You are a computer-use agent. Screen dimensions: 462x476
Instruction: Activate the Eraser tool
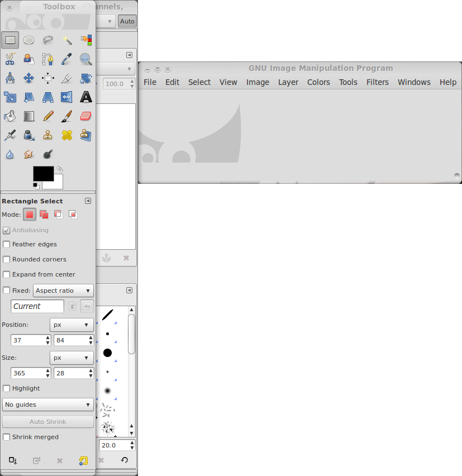(86, 116)
